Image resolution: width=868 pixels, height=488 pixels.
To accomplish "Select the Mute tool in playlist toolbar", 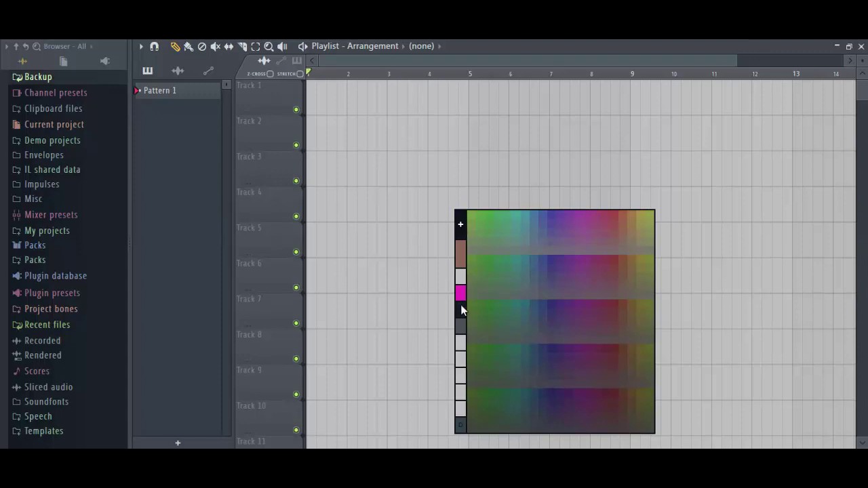I will [215, 46].
